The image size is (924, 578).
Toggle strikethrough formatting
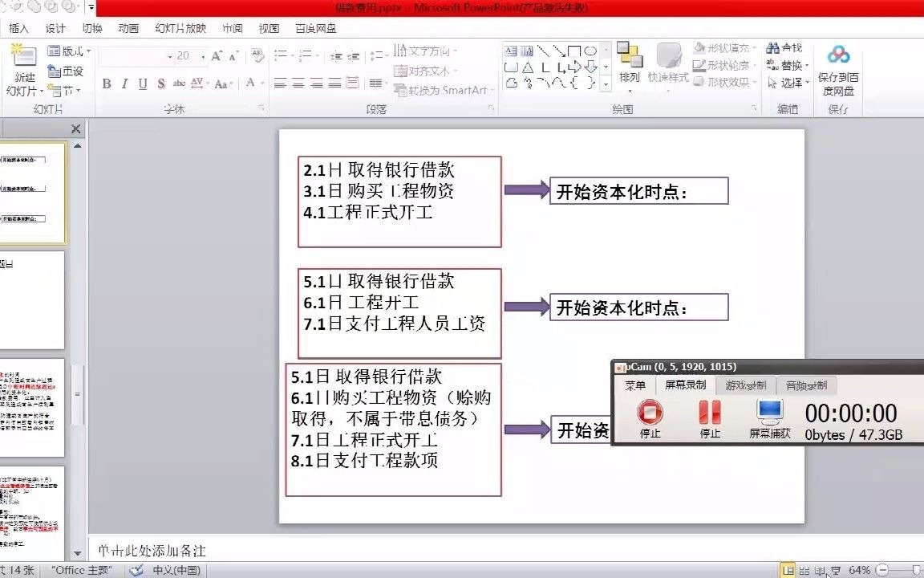179,83
